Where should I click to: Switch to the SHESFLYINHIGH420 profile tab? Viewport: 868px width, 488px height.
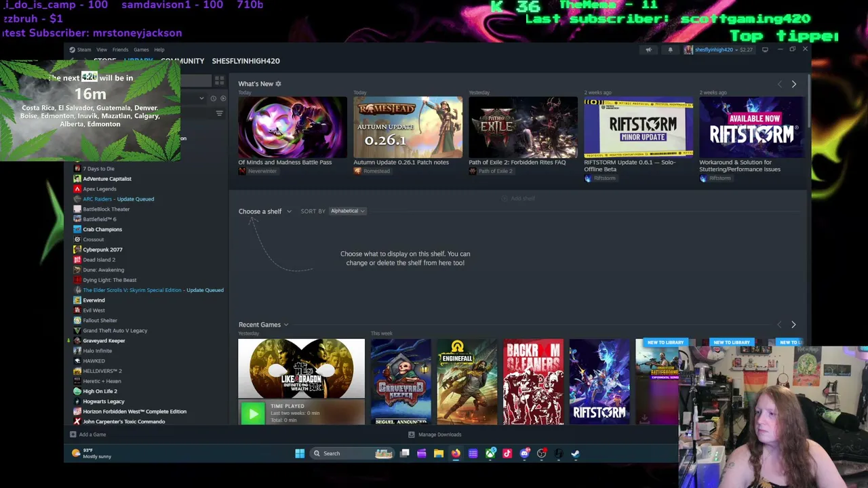pos(245,61)
